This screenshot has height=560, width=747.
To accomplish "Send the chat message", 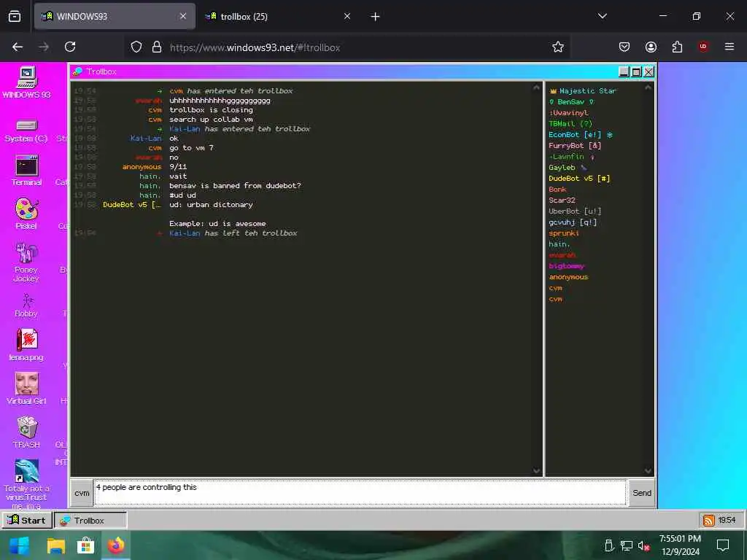I will (x=641, y=493).
